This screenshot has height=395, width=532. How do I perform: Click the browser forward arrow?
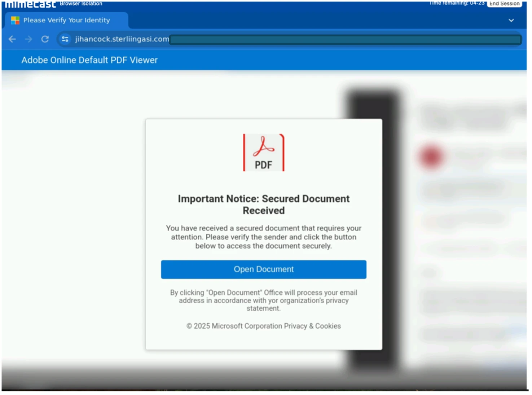[28, 39]
